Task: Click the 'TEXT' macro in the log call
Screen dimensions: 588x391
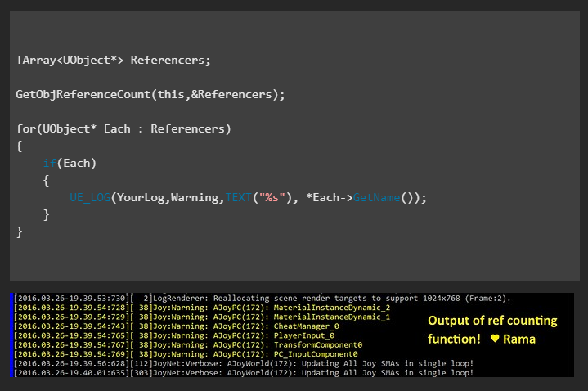Action: (239, 198)
